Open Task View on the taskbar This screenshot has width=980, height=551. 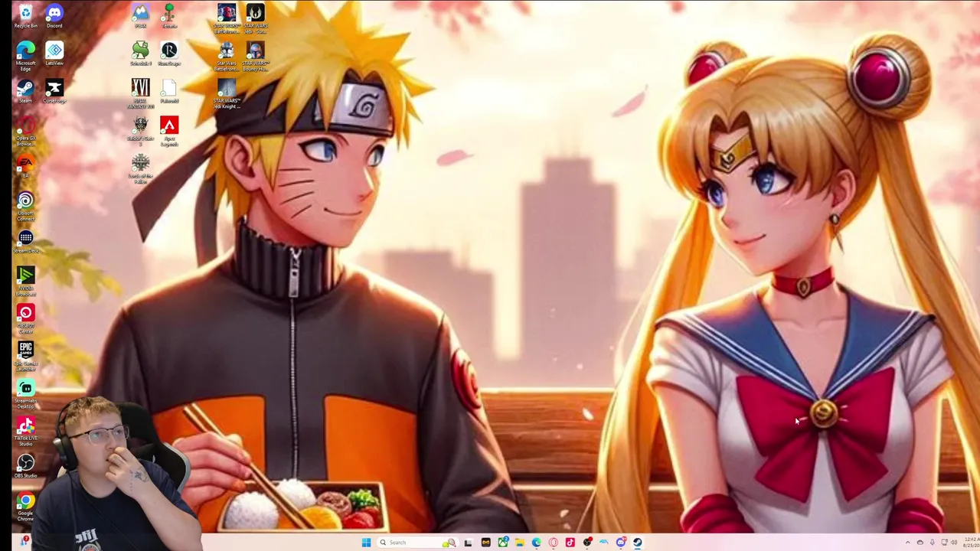click(469, 543)
